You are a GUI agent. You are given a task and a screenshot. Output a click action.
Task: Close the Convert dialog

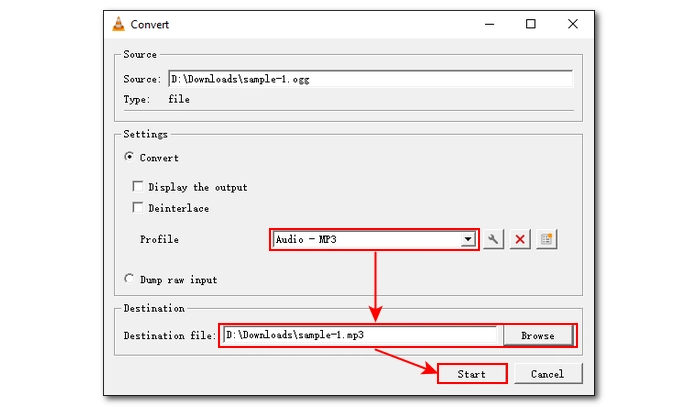tap(573, 24)
